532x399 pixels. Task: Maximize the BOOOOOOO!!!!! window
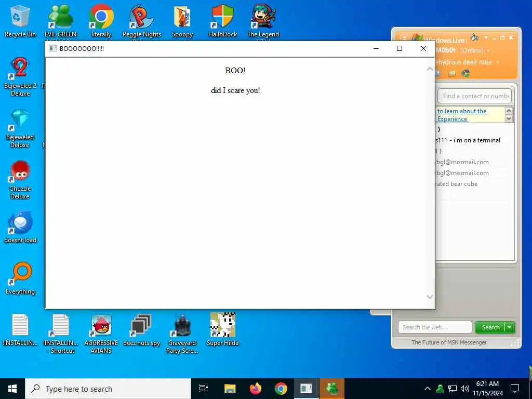click(400, 48)
